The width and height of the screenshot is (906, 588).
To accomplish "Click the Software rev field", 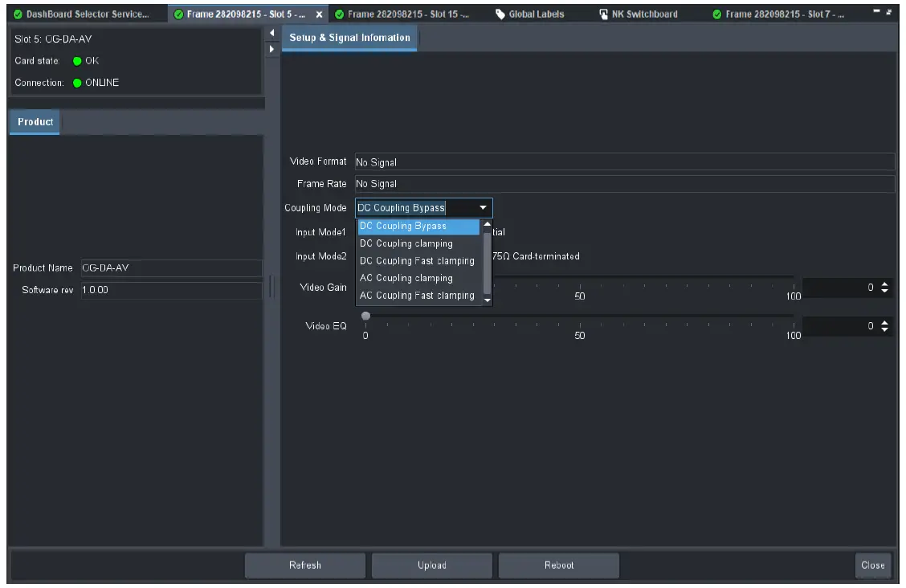I will tap(172, 290).
